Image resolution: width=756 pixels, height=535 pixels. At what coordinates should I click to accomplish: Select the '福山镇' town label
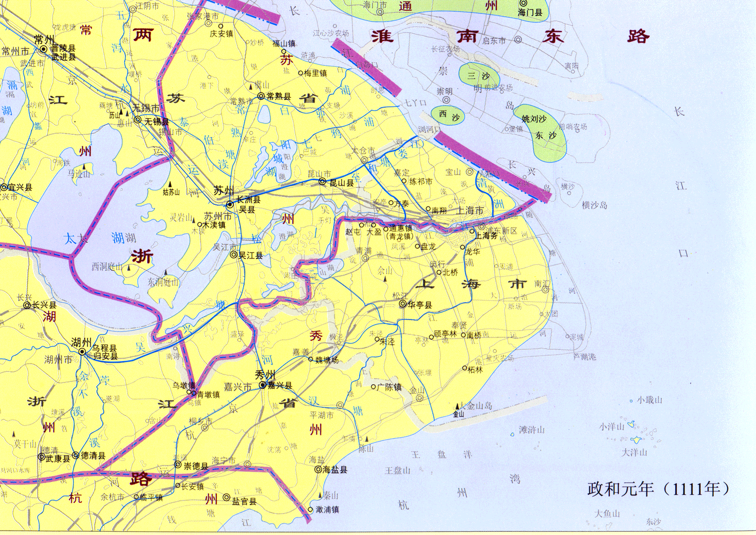pos(284,43)
